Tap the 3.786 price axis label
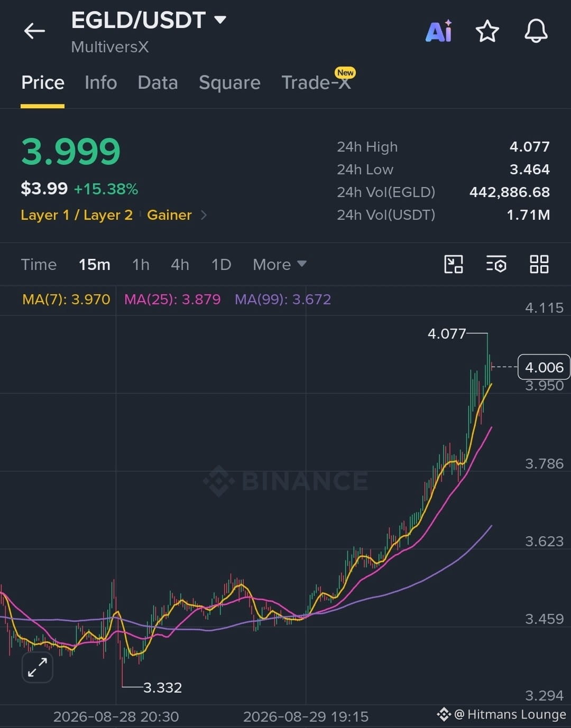This screenshot has height=728, width=571. (544, 464)
